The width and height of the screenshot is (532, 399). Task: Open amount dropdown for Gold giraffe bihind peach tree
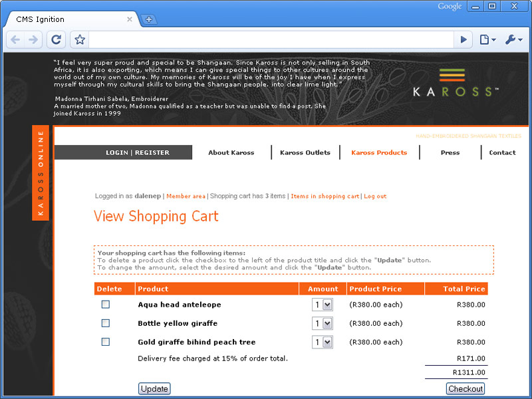click(x=323, y=342)
